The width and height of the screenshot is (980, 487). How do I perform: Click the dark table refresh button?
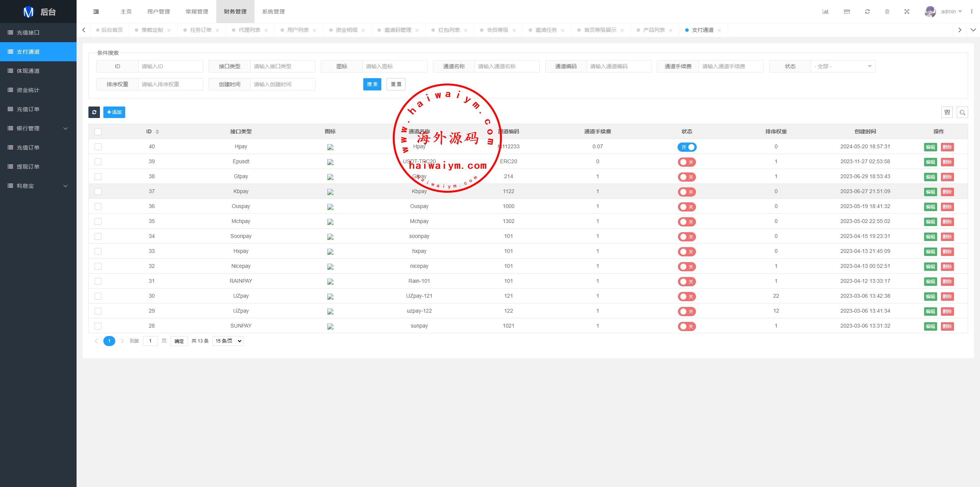point(94,112)
